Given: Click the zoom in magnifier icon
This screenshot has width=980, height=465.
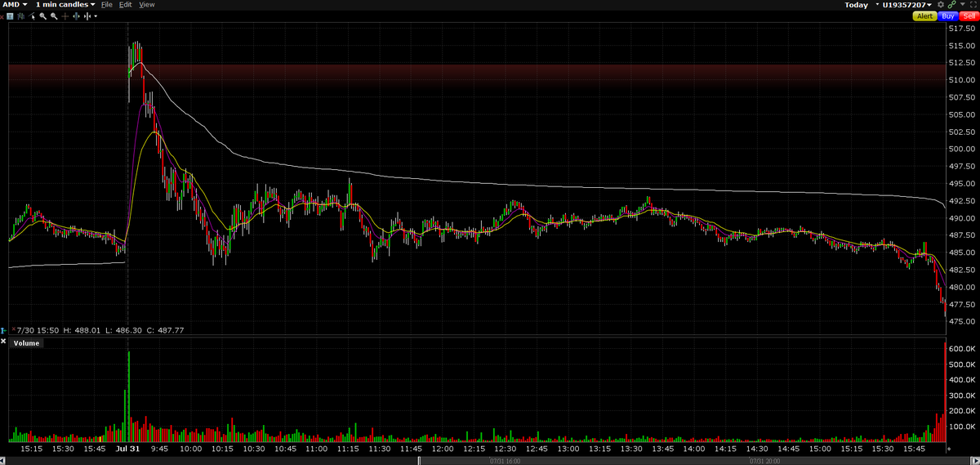Looking at the screenshot, I should pos(42,16).
